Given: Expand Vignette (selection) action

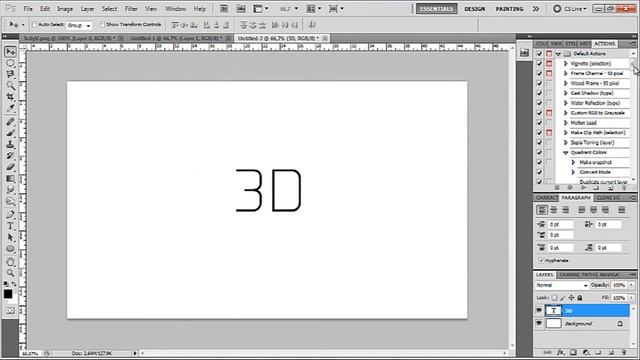Looking at the screenshot, I should [x=566, y=64].
